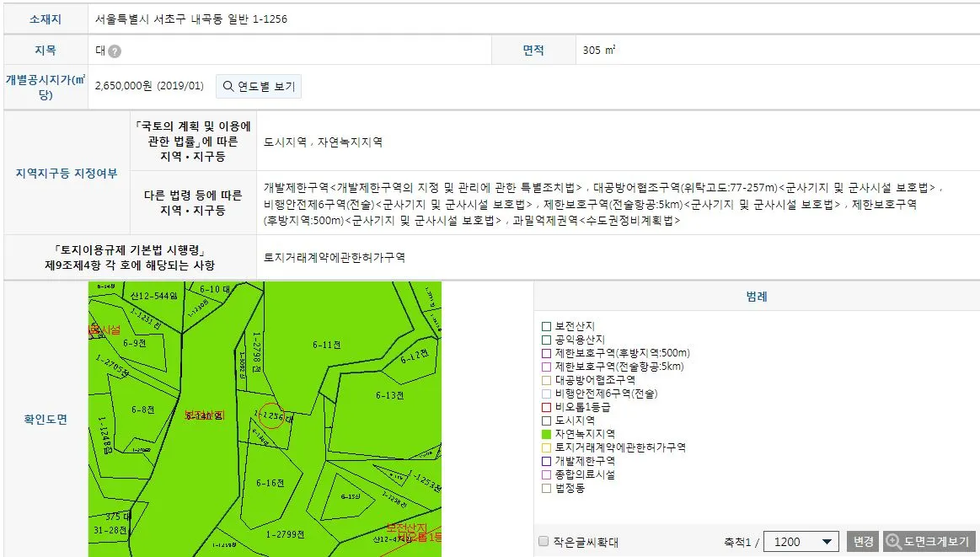This screenshot has width=980, height=557.
Task: Click the purple 종합의료시설 color swatch
Action: [x=546, y=475]
